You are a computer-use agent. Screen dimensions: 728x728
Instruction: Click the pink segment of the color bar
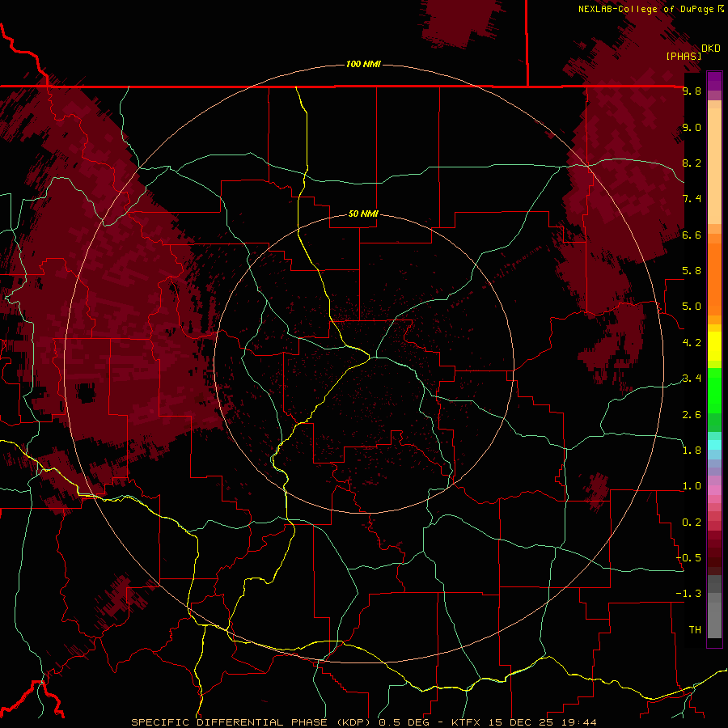[714, 490]
